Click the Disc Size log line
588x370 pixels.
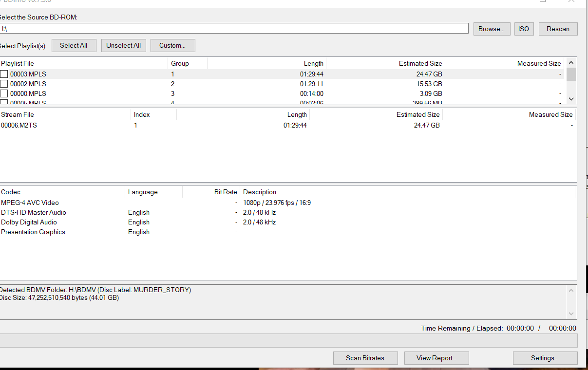click(x=59, y=297)
